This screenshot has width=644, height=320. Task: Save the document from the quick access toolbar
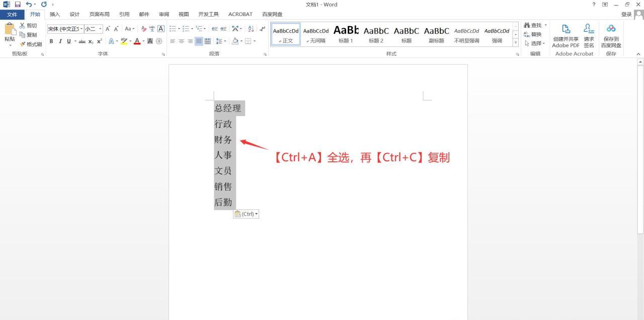pos(18,5)
